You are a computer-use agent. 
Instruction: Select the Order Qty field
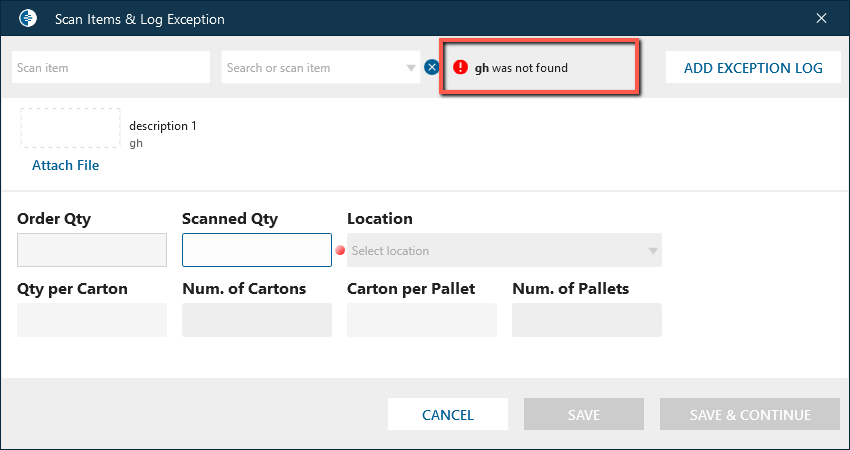(92, 250)
